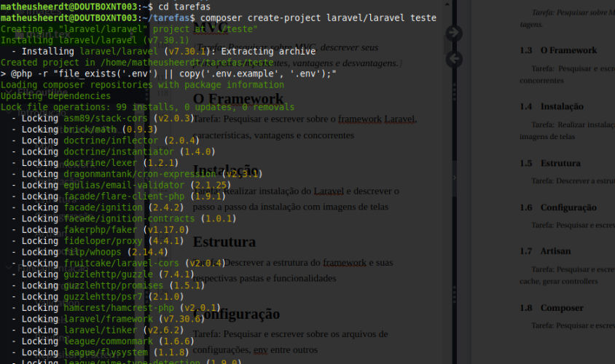Click 'configurações, env entre outros' line in the editor
The image size is (615, 364).
255,349
